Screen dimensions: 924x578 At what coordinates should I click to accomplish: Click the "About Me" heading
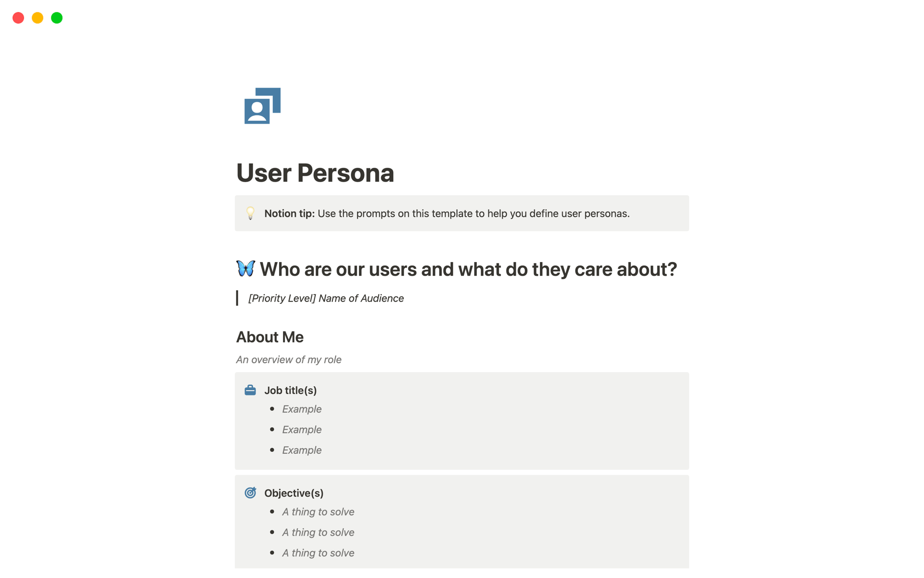click(x=269, y=337)
